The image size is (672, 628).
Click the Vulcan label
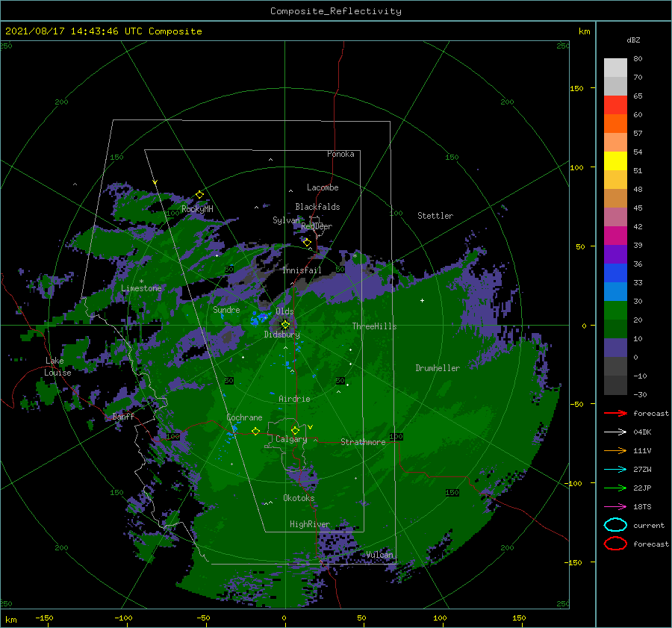click(380, 555)
